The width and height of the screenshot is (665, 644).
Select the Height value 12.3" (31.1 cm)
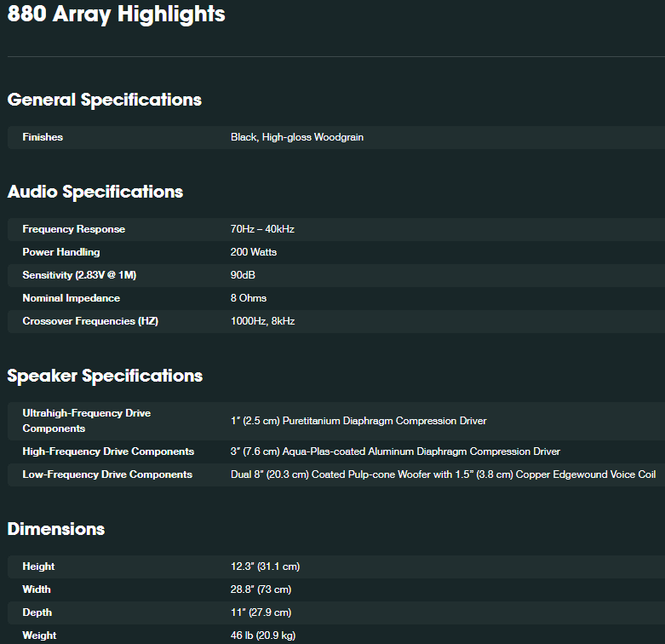265,566
